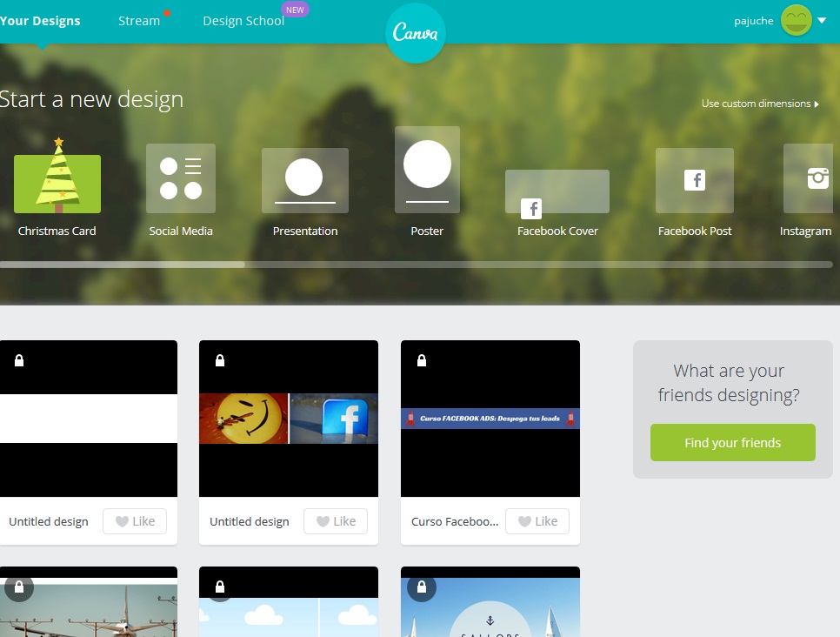The width and height of the screenshot is (840, 637).
Task: Click the Curso Faceboo... design title
Action: (455, 522)
